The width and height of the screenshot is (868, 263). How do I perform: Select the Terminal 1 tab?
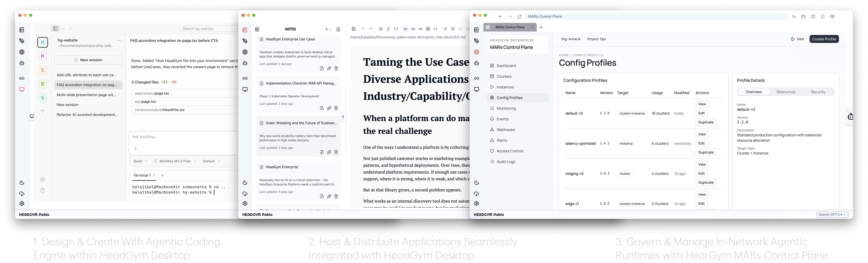pos(142,176)
